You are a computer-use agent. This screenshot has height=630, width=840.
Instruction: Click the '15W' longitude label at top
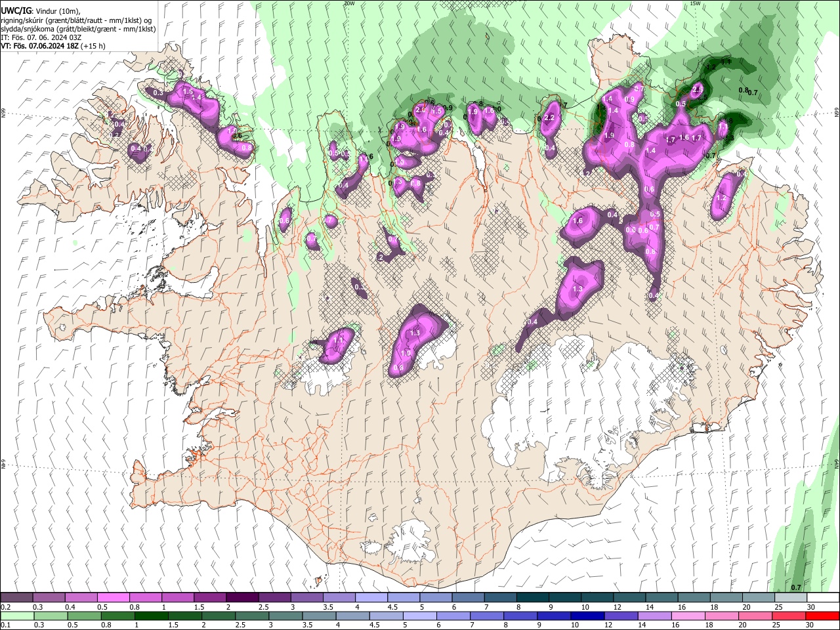[694, 3]
